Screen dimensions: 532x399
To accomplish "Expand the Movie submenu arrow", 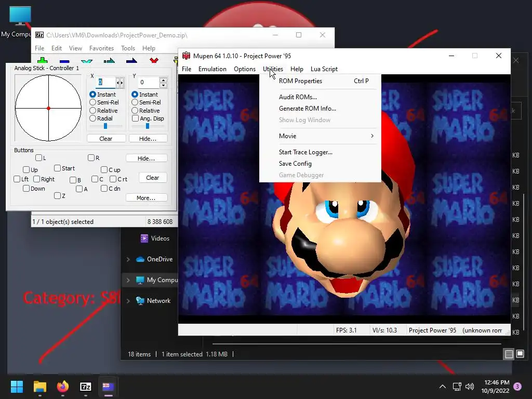I will point(372,136).
